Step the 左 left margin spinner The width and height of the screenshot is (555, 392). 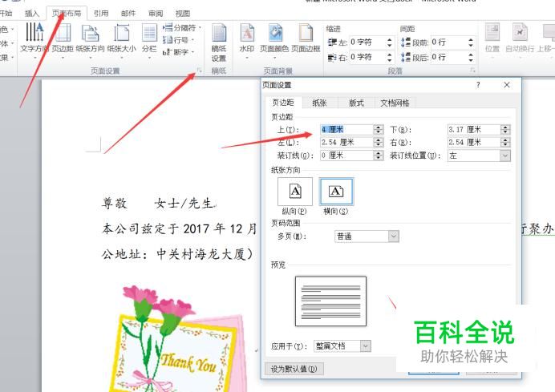(x=379, y=142)
